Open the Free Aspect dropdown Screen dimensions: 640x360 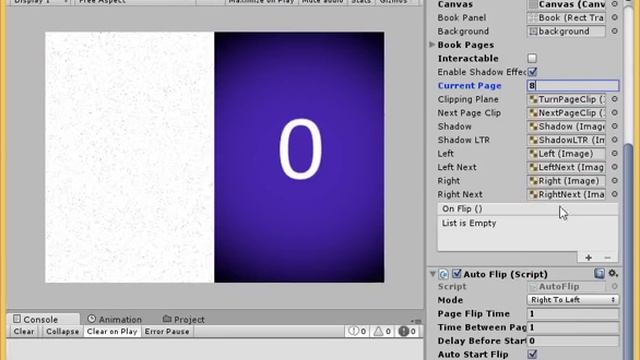[x=135, y=2]
